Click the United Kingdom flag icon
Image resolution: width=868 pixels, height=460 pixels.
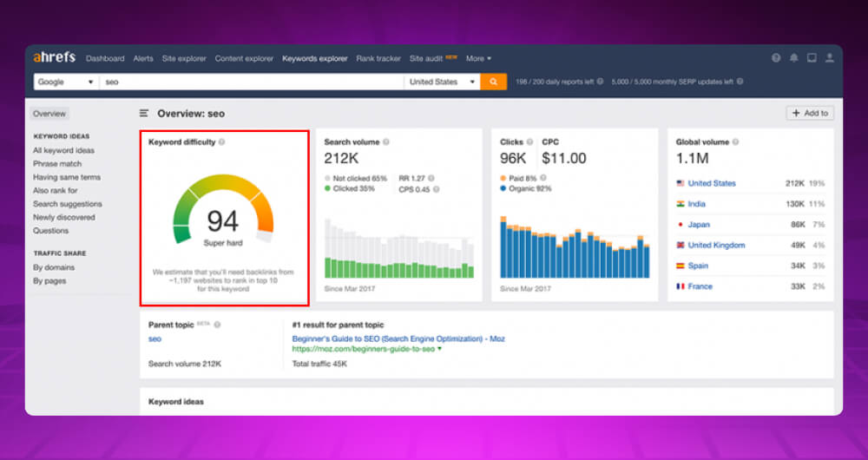click(x=681, y=246)
